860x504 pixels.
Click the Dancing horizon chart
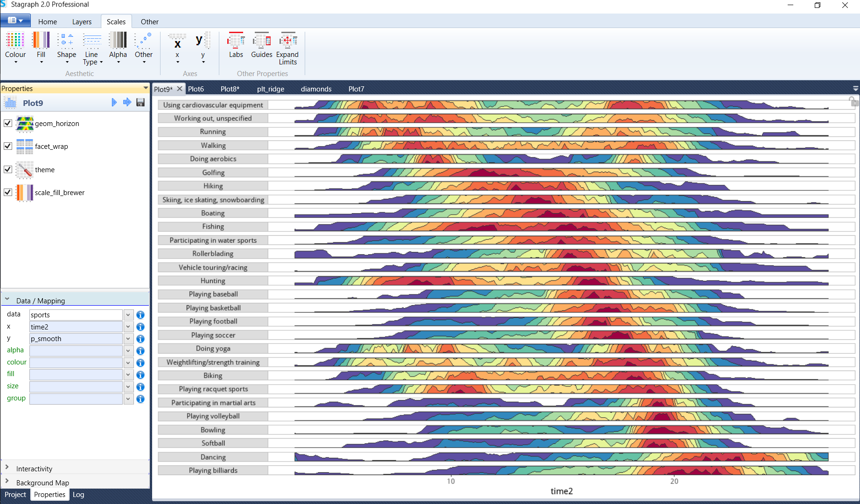click(561, 457)
